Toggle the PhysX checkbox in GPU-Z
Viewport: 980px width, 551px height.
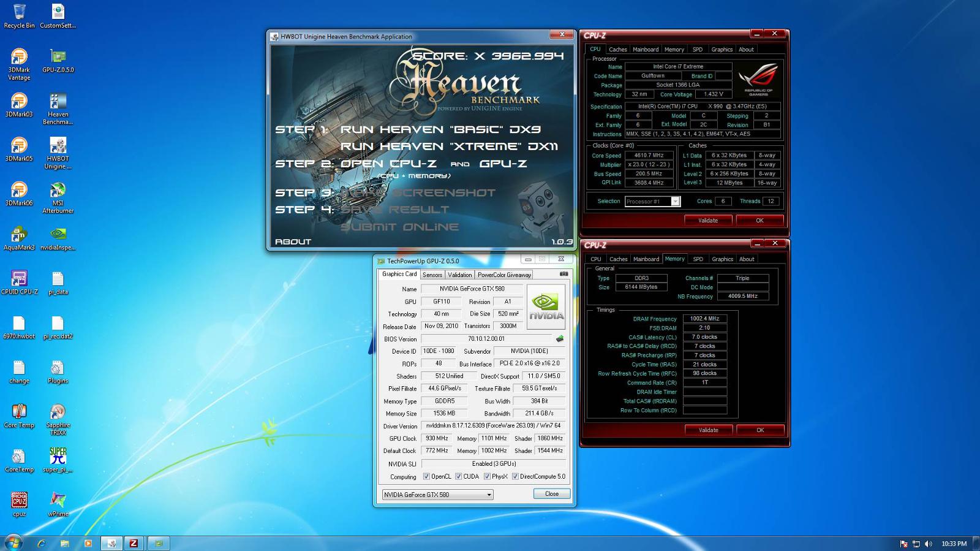click(x=487, y=476)
